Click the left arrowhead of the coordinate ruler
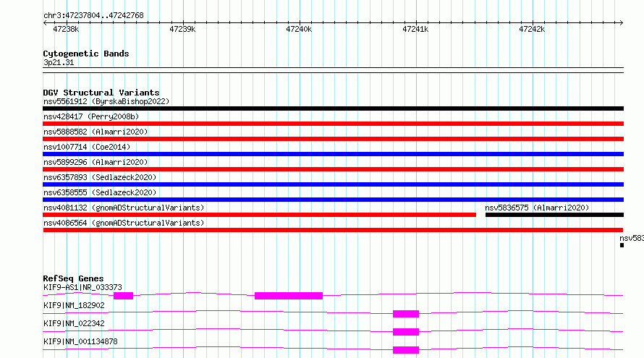Viewport: 644px width, 358px height. (x=45, y=22)
